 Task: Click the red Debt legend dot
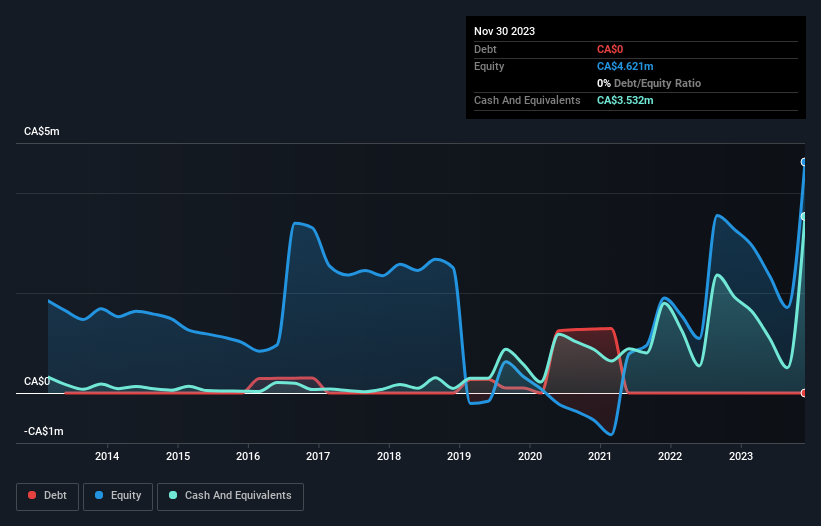32,495
